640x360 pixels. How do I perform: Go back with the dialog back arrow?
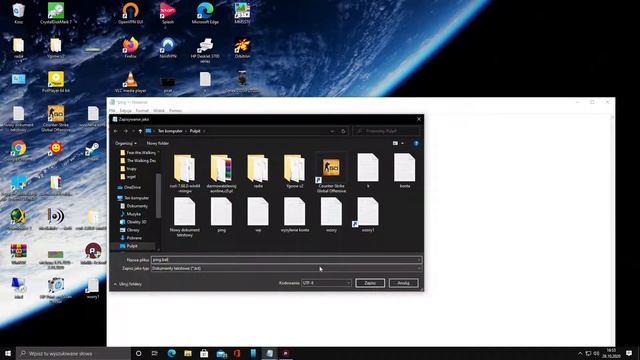pyautogui.click(x=116, y=131)
